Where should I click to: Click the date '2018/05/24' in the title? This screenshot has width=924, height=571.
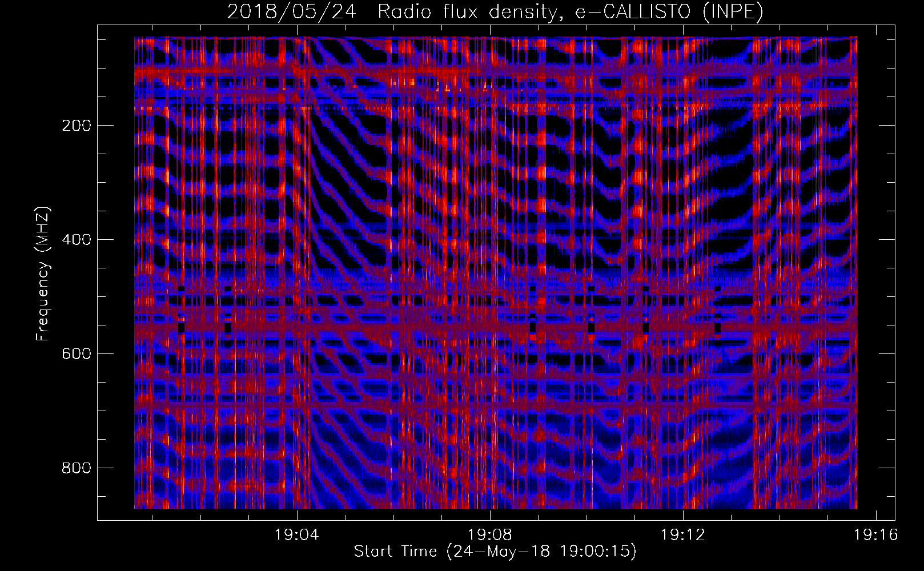292,11
